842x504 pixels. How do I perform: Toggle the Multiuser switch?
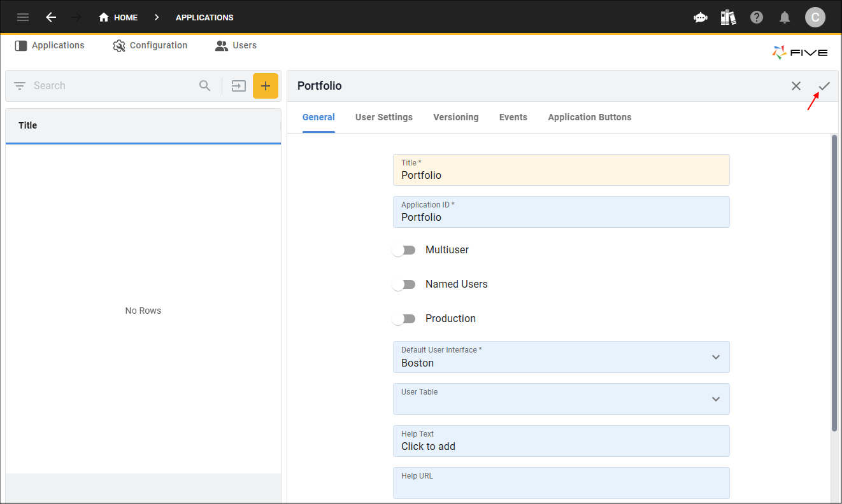pyautogui.click(x=404, y=250)
